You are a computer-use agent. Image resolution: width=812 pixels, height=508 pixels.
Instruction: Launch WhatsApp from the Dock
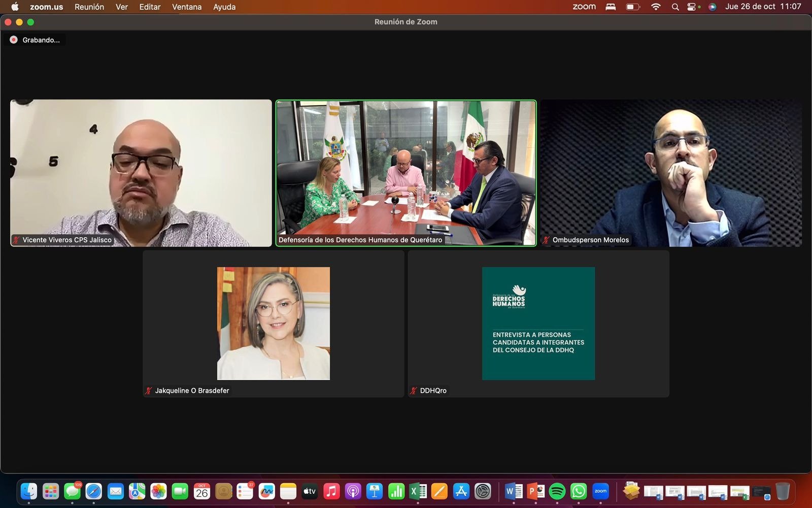tap(579, 491)
